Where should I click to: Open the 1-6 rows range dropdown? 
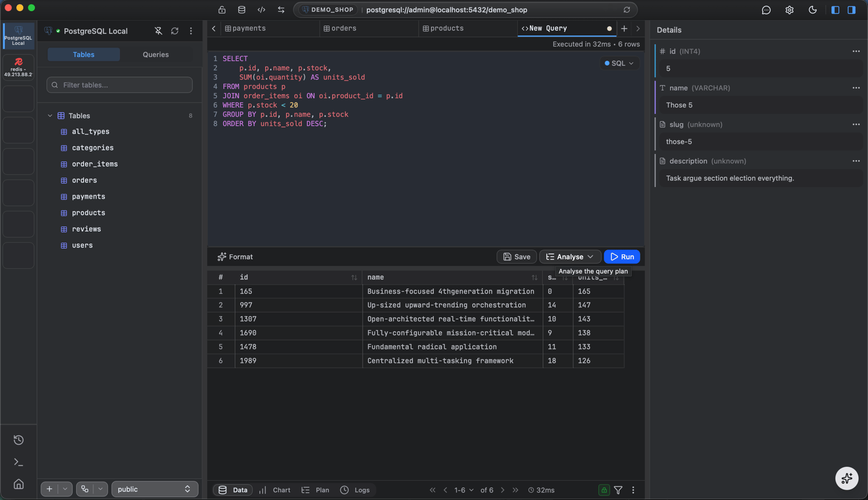click(464, 490)
